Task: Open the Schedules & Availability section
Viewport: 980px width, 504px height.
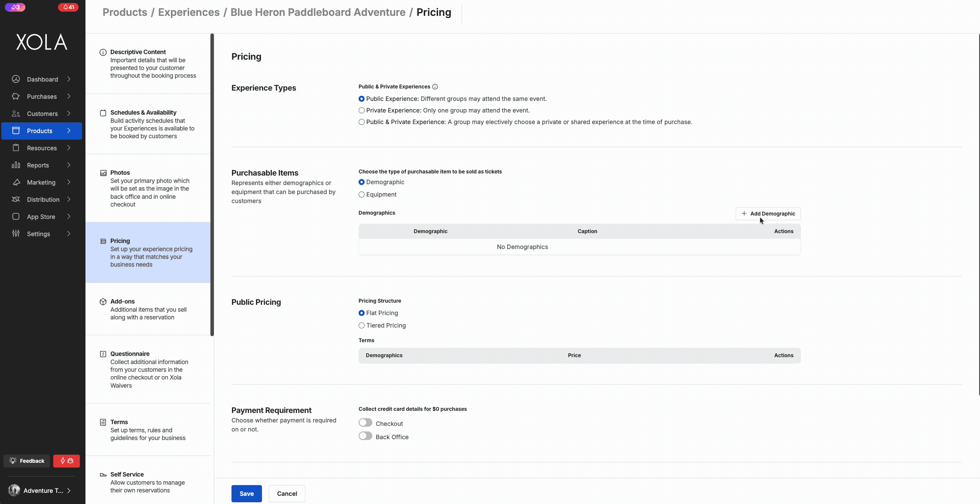Action: (148, 124)
